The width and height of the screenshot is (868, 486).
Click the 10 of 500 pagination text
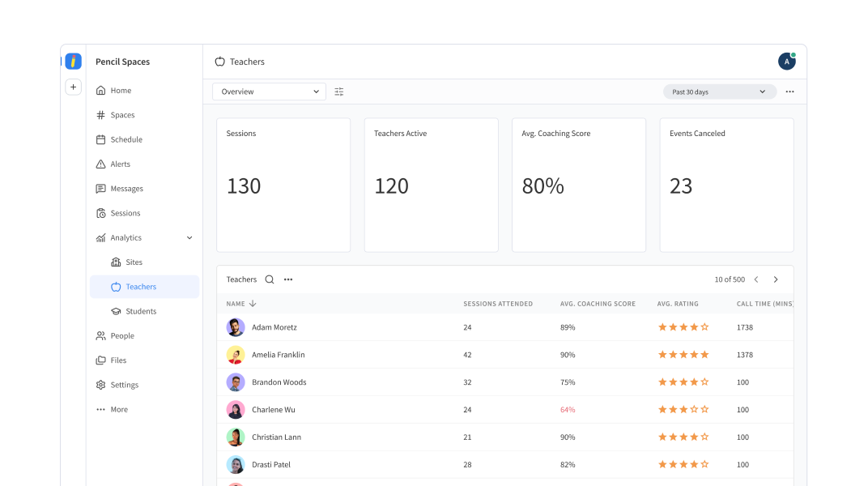730,279
